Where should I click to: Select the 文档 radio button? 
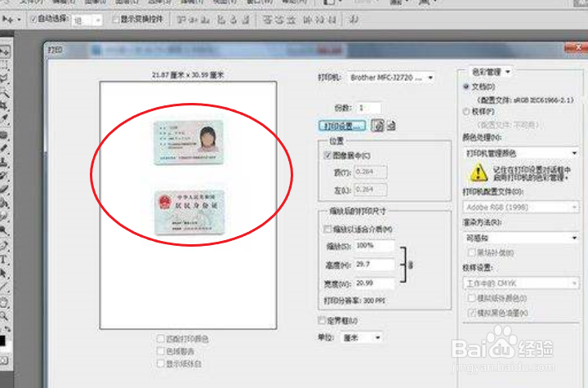pos(466,87)
